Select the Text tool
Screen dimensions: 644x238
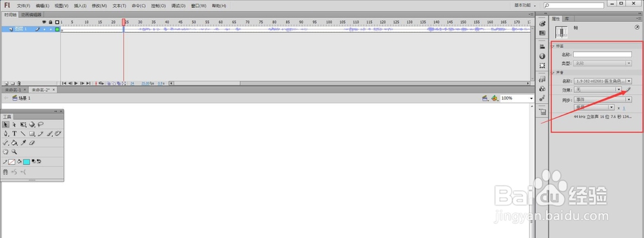[14, 134]
